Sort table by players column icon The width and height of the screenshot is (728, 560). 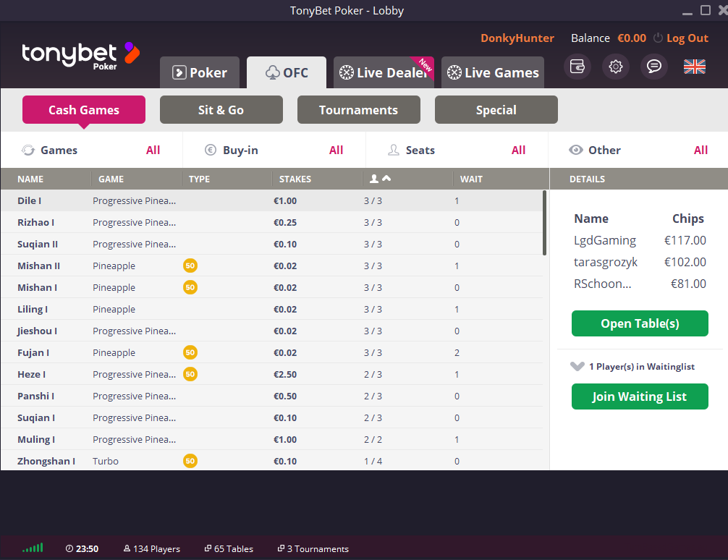coord(380,179)
